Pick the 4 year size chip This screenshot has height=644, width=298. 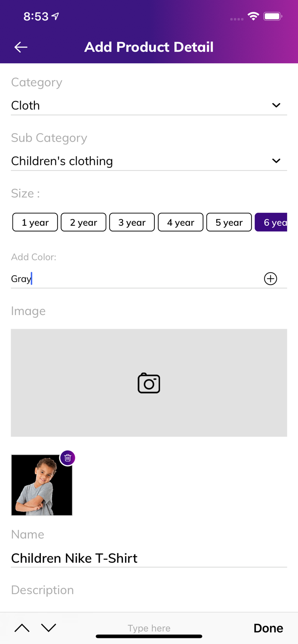click(181, 222)
